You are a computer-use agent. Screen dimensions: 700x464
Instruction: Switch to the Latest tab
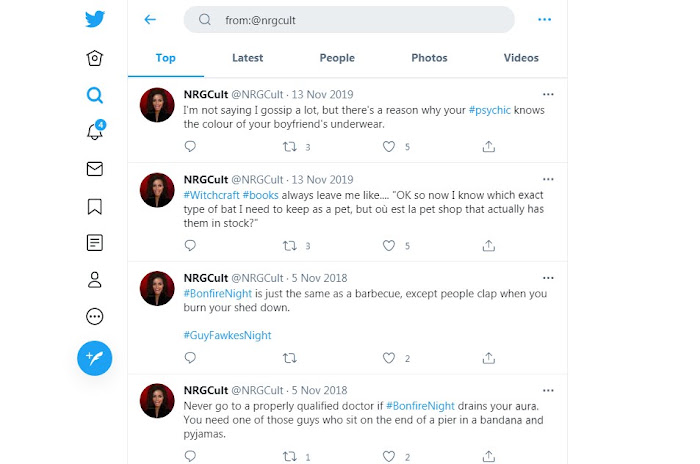(248, 58)
